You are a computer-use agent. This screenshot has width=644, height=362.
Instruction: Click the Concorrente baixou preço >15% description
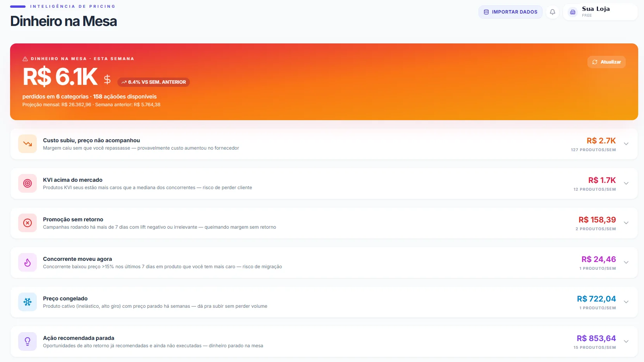162,267
